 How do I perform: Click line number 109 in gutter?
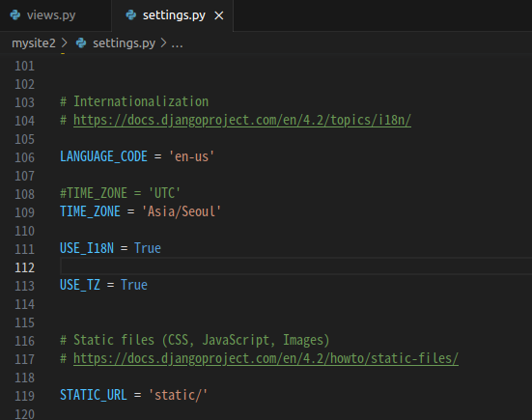pyautogui.click(x=24, y=212)
